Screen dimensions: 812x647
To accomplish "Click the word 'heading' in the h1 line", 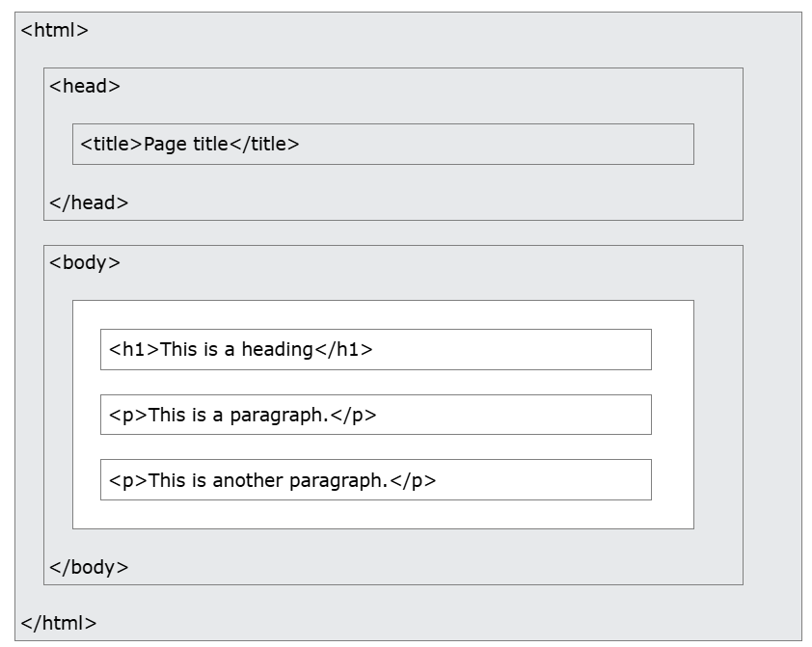I will point(278,350).
